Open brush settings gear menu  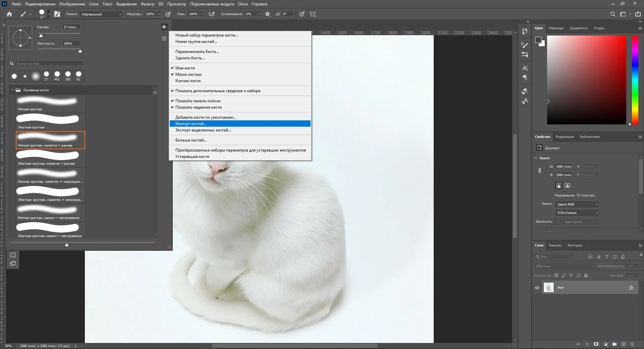(x=164, y=27)
